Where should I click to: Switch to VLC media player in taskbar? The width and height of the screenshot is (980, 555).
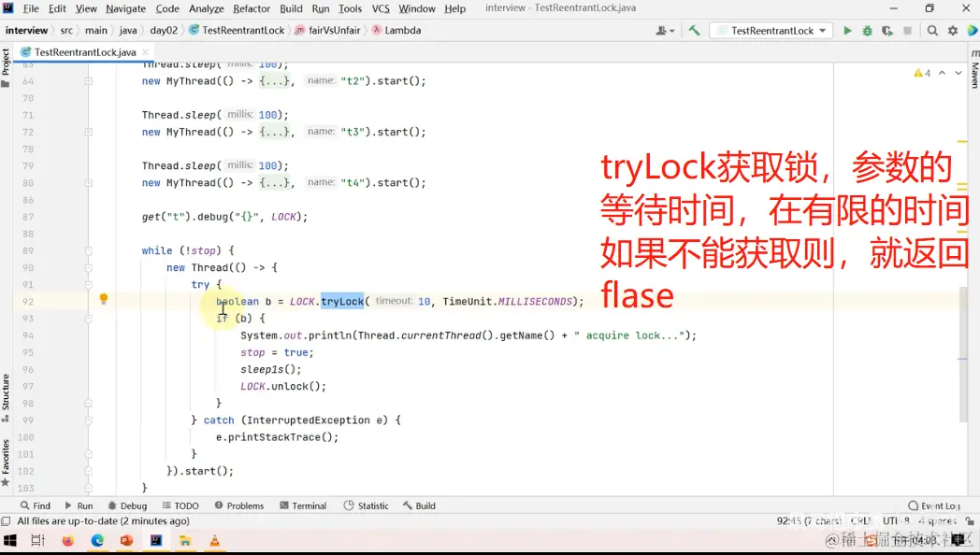(215, 540)
